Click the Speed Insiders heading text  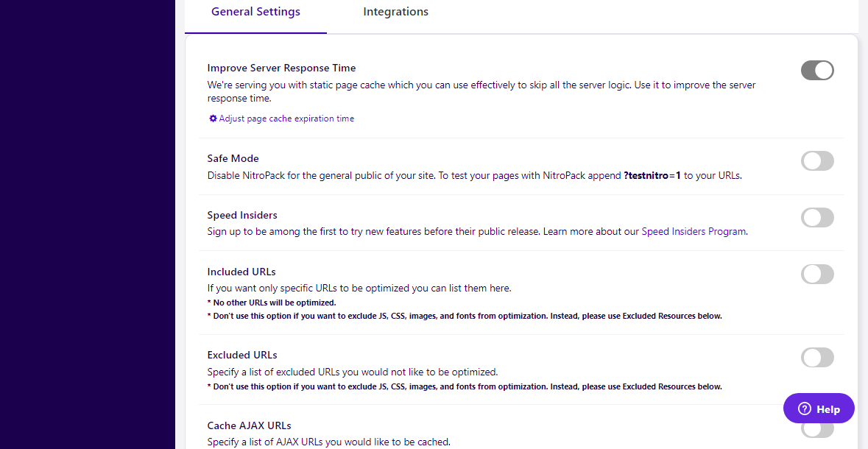click(x=242, y=215)
